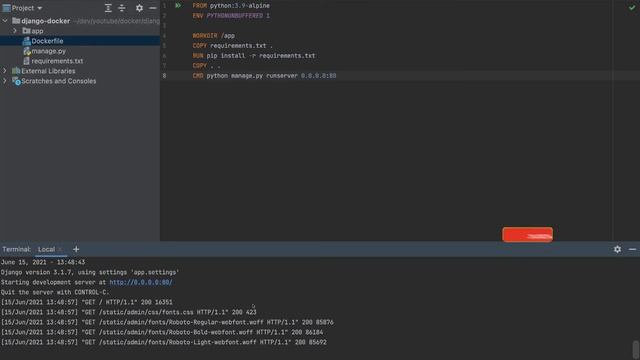Click the run gutter icon on line 1
640x360 pixels.
pyautogui.click(x=178, y=6)
